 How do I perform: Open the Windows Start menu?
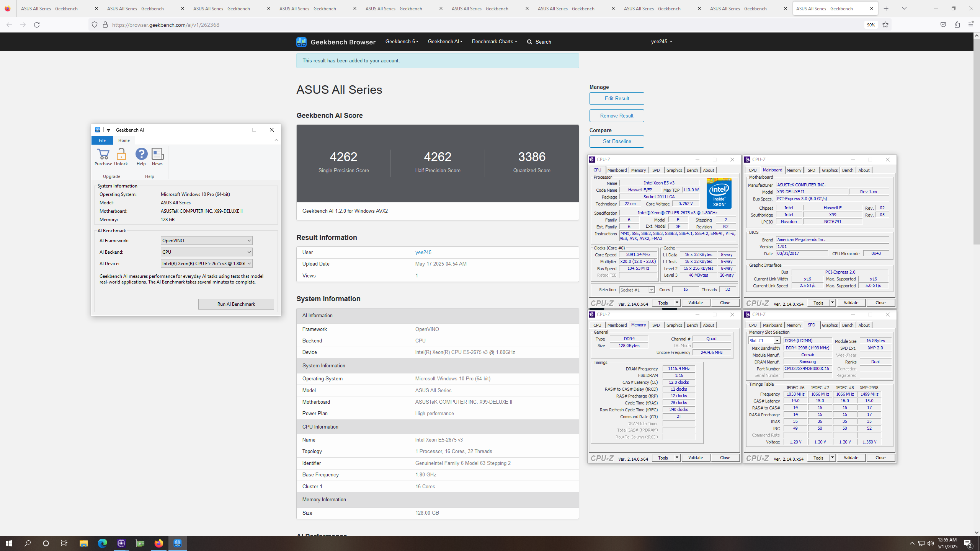click(x=9, y=543)
